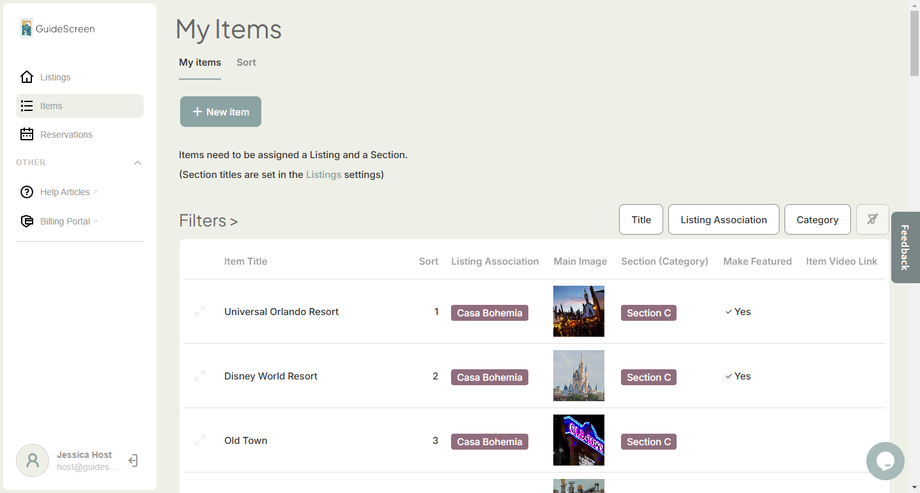Expand the Filters section

[208, 221]
